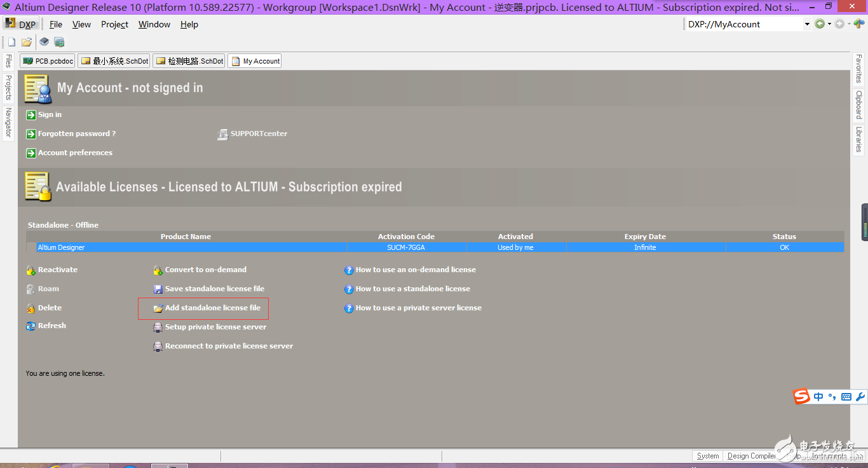Click How to use an on-demand license
Screen dimensions: 868x468
[x=416, y=270]
